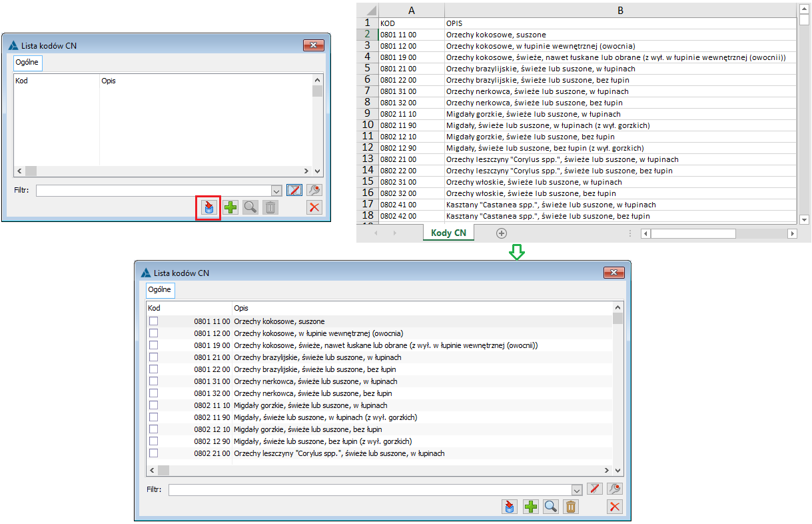
Task: Click 'Orzechy kokosowe, suszone' row in the filled Lista kodów CN list
Action: (x=379, y=321)
